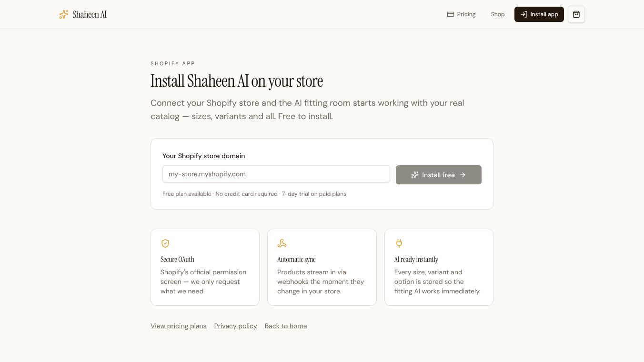
Task: Click the Secure OAuth card heading
Action: pyautogui.click(x=177, y=260)
